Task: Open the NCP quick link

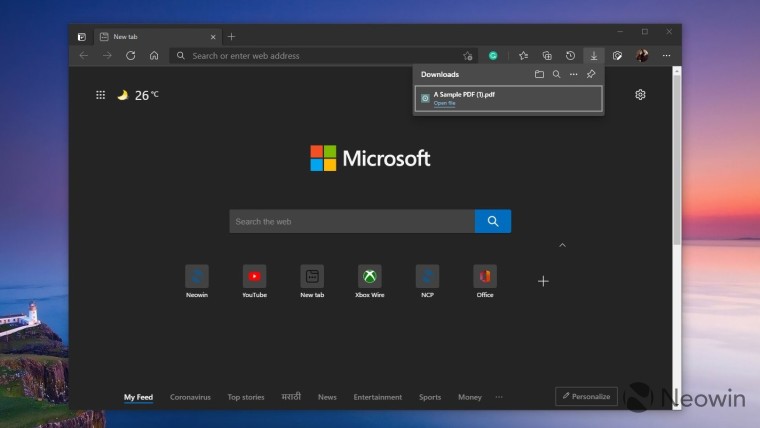Action: pyautogui.click(x=427, y=281)
